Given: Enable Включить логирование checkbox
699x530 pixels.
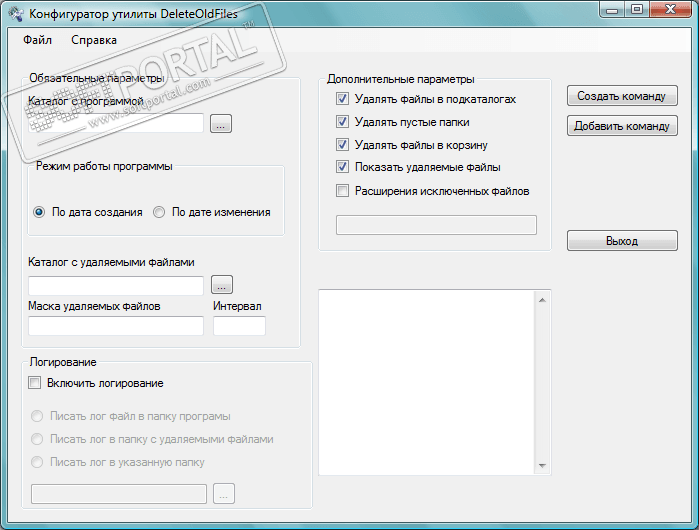Looking at the screenshot, I should [35, 383].
